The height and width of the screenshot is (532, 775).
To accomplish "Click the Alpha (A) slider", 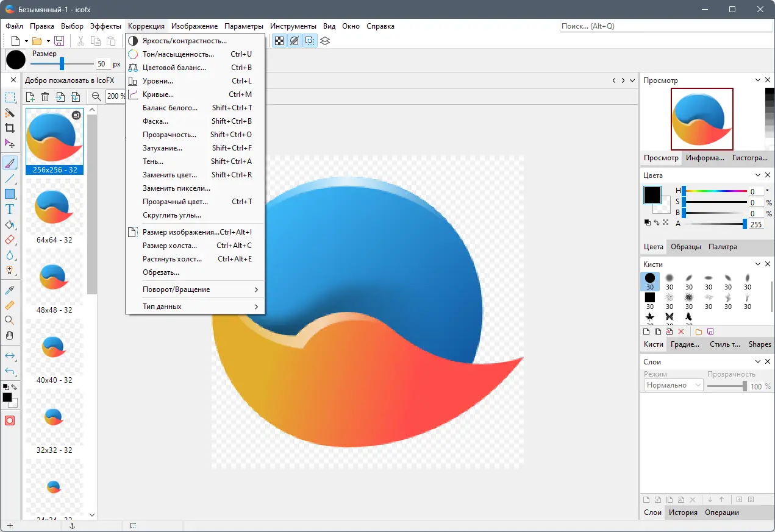I will pos(715,224).
